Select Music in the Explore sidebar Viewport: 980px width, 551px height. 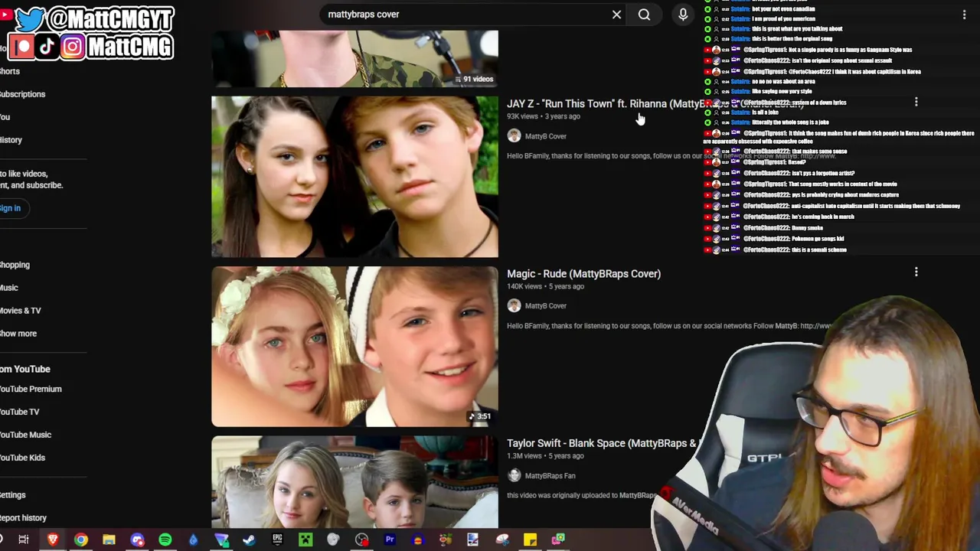[8, 288]
